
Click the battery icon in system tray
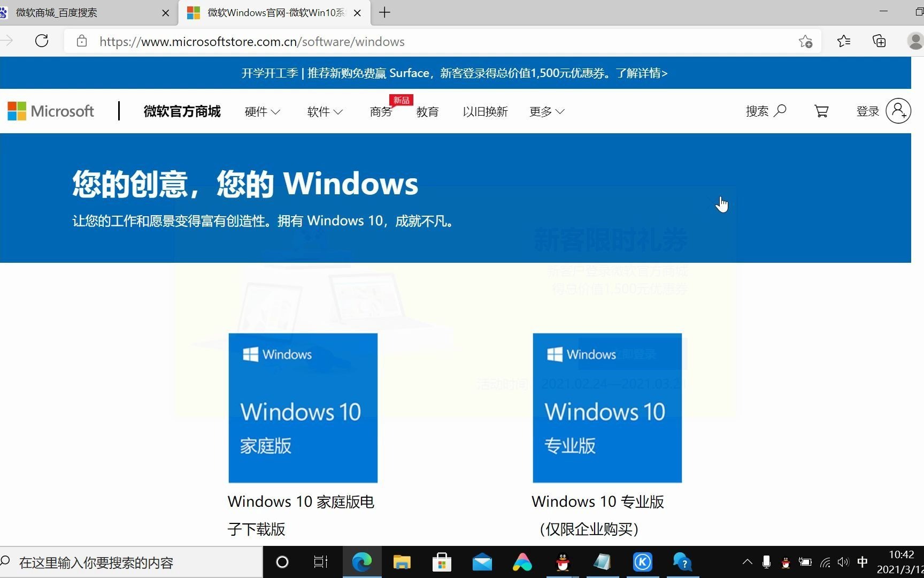tap(805, 562)
